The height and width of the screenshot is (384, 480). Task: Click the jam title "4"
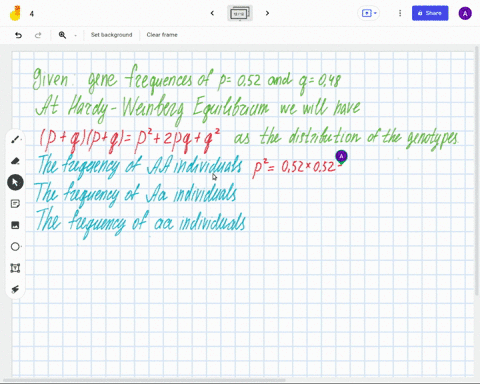click(x=32, y=14)
